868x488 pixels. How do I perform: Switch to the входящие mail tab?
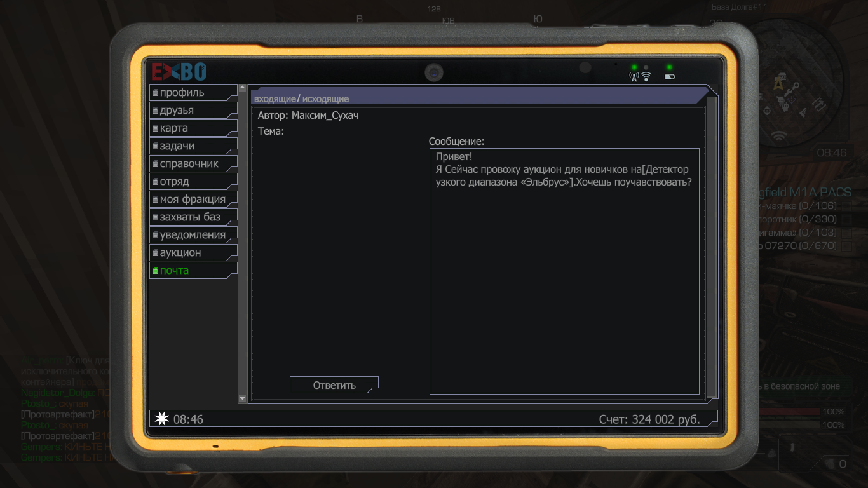tap(275, 99)
